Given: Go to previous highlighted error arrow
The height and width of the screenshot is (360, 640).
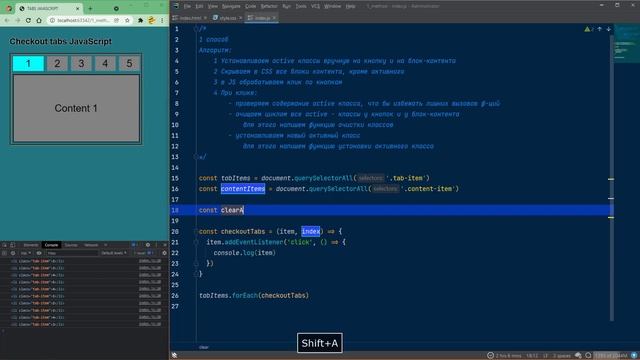Looking at the screenshot, I should 600,29.
